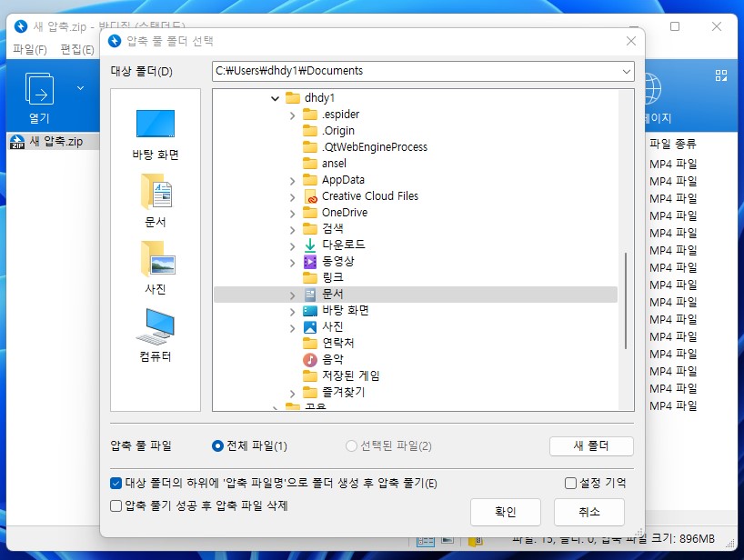Open the 편집(E) menu in Bandizip
The width and height of the screenshot is (744, 560).
77,49
